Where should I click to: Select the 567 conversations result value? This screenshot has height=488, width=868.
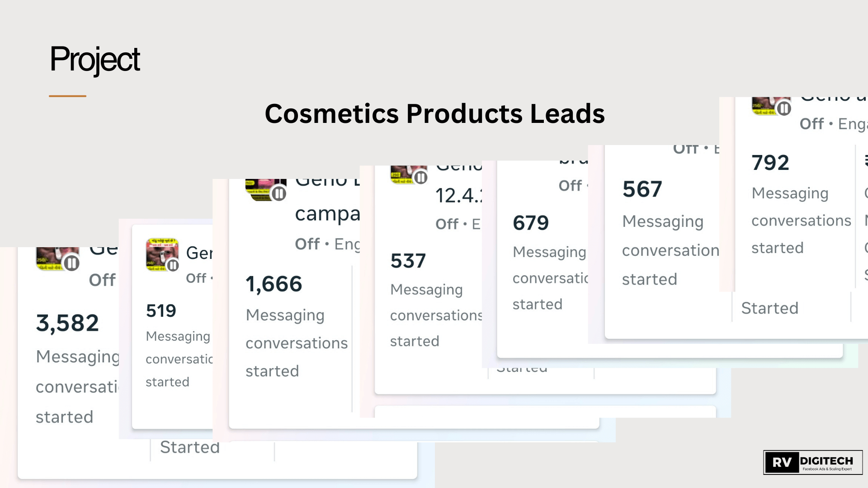(x=642, y=189)
